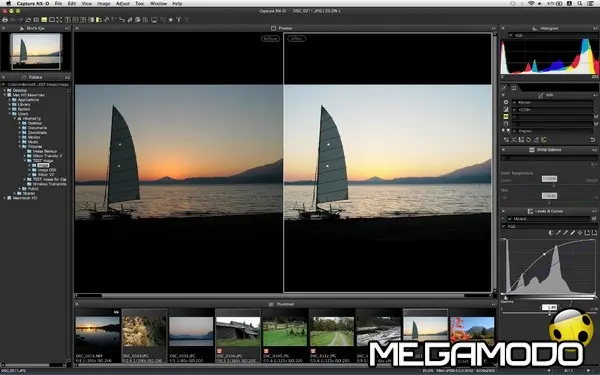Open the Adjust menu
Screen dimensions: 600x375
[122, 3]
